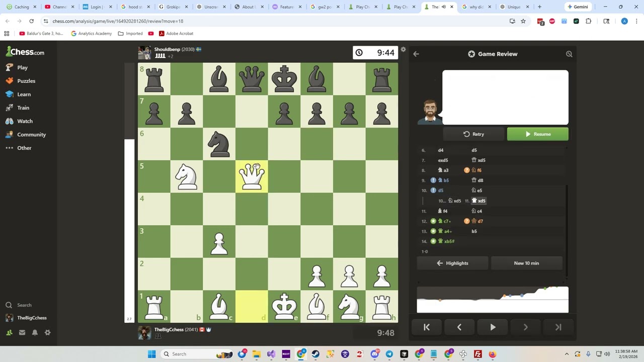
Task: Click the evaluation bar beside the board
Action: [x=129, y=192]
